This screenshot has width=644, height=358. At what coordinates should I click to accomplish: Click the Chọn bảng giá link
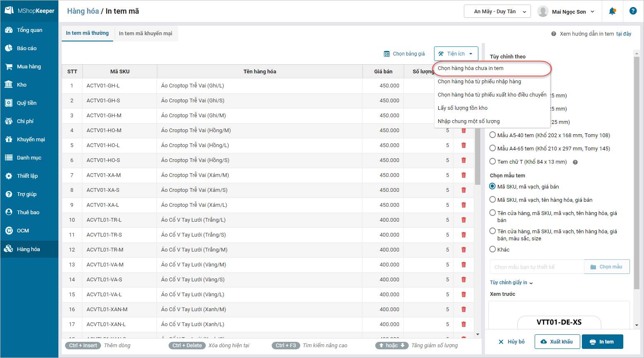pyautogui.click(x=409, y=54)
